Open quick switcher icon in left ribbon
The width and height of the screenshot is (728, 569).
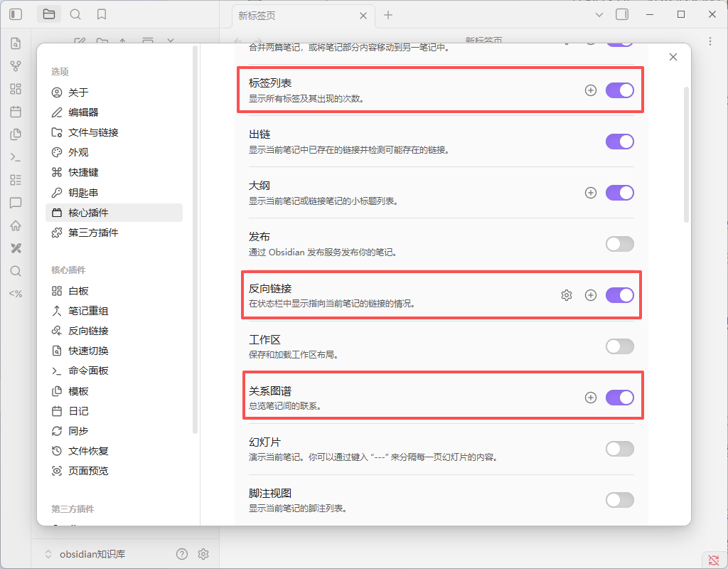[16, 43]
